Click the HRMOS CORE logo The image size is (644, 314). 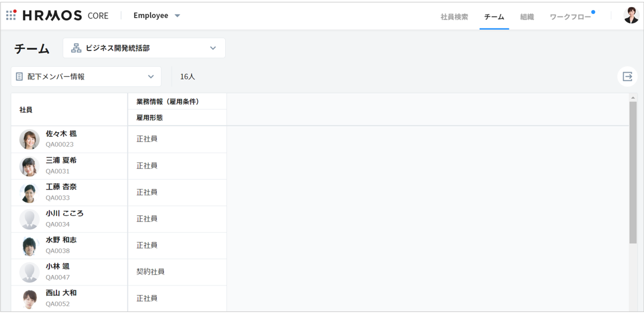tap(66, 16)
